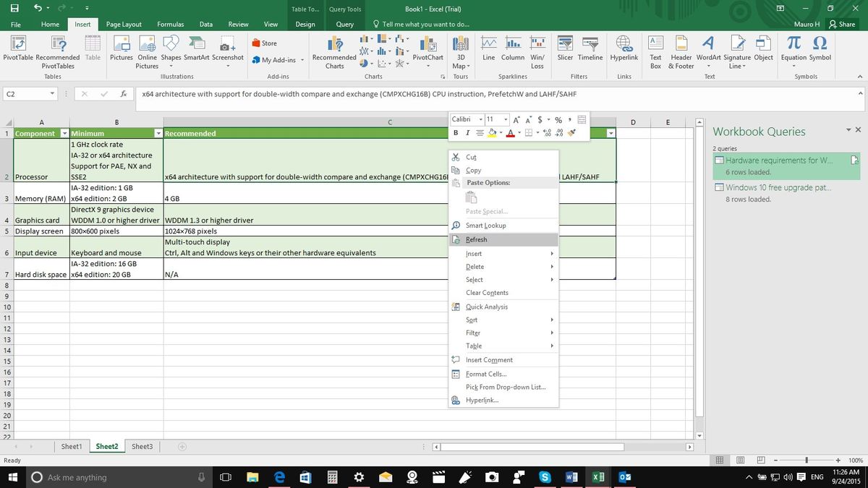Insert a PivotChart from the Charts group
Screen dimensions: 868x488
click(x=427, y=51)
